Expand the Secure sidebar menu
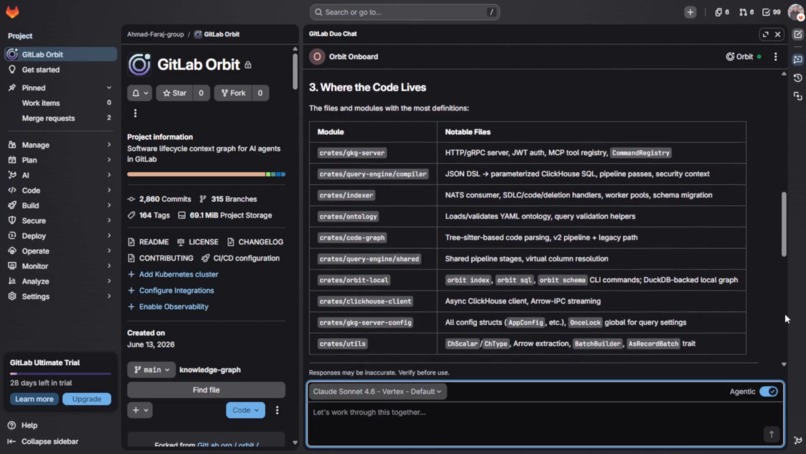Viewport: 806px width, 454px height. (x=61, y=221)
